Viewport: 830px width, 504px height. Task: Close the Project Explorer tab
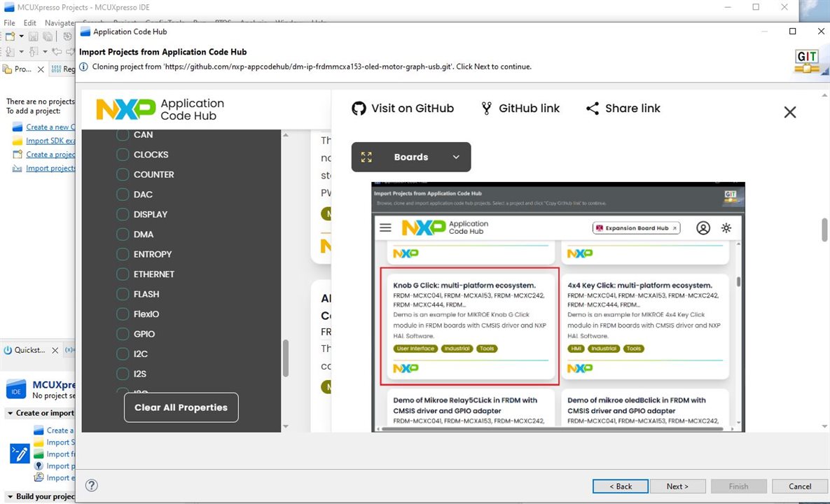coord(41,69)
